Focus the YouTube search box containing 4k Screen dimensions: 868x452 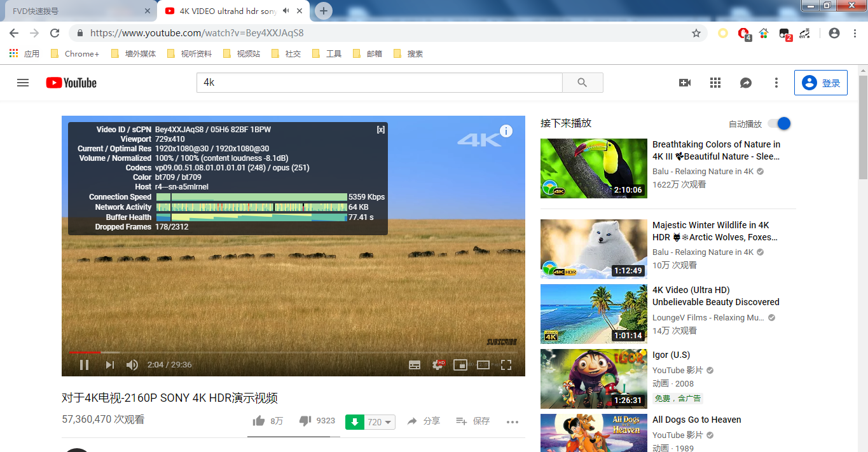pyautogui.click(x=380, y=83)
